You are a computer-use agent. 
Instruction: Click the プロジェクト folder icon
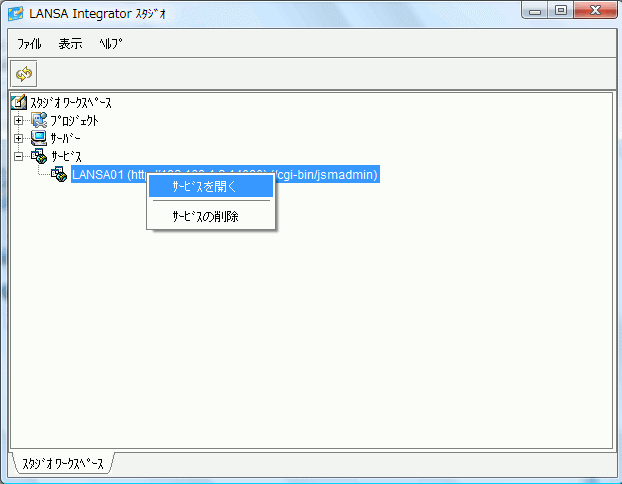[39, 120]
